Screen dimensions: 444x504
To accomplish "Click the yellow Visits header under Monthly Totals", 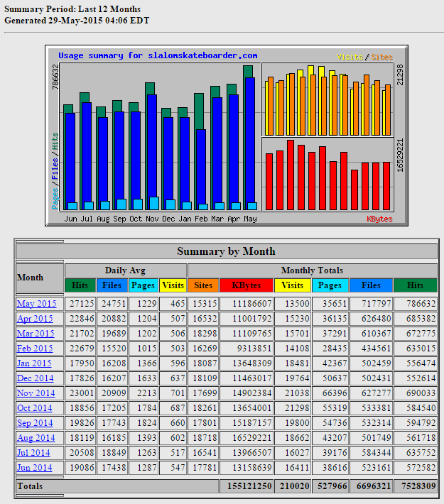I will tap(292, 285).
